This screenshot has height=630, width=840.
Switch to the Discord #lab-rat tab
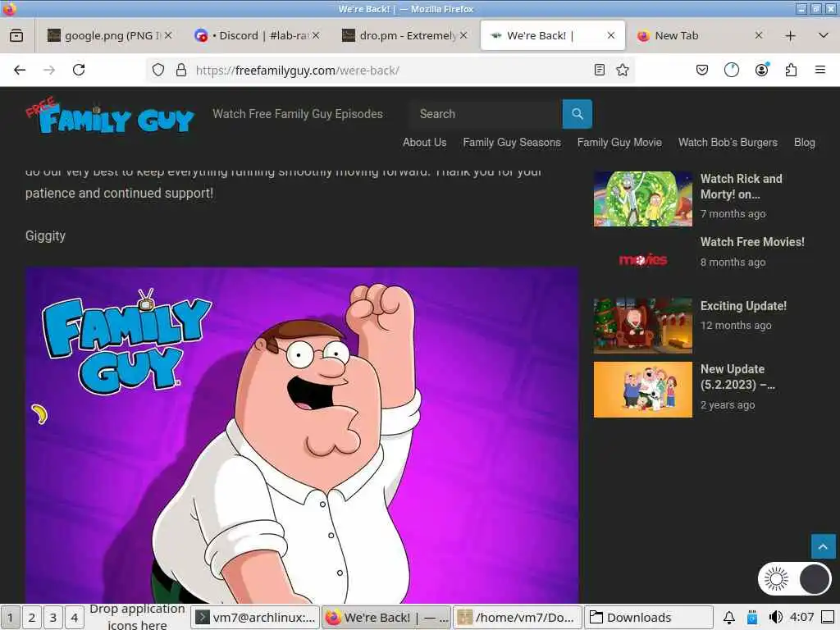(x=256, y=36)
